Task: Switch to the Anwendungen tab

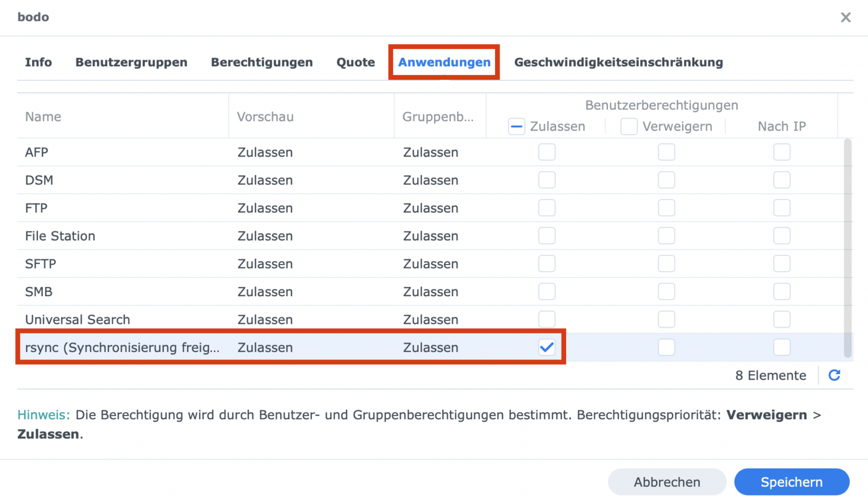Action: click(444, 62)
